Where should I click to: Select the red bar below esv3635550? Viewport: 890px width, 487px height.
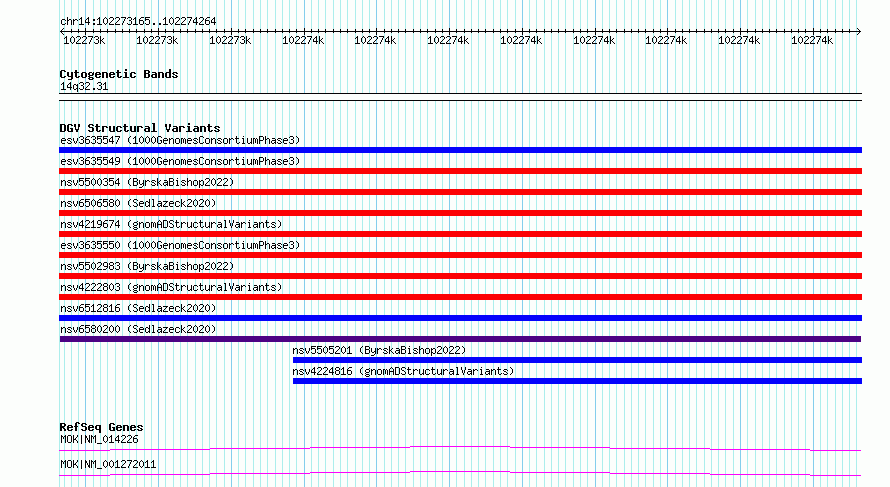click(x=460, y=255)
